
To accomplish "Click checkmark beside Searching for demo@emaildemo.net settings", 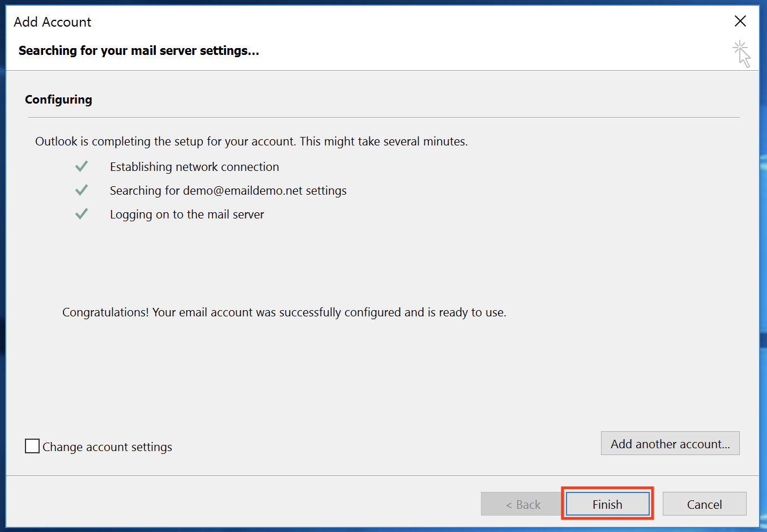I will [82, 190].
